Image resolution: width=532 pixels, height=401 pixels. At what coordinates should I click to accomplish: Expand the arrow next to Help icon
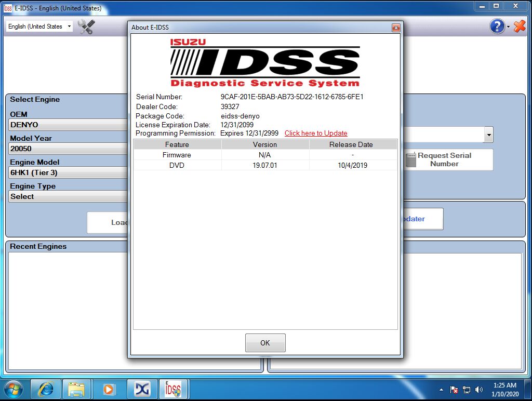pos(508,26)
